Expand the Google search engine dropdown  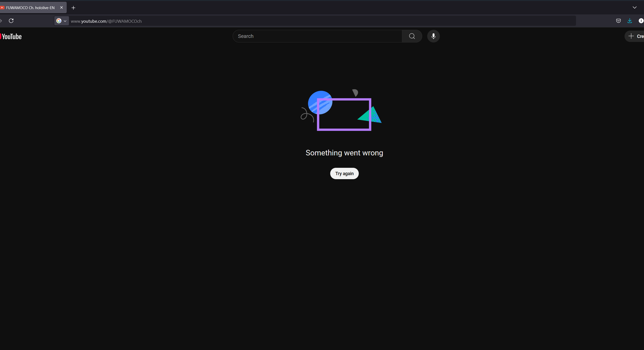pyautogui.click(x=61, y=21)
